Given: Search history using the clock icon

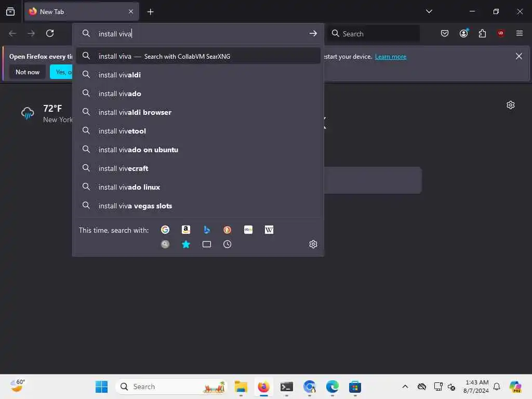Looking at the screenshot, I should coord(228,244).
